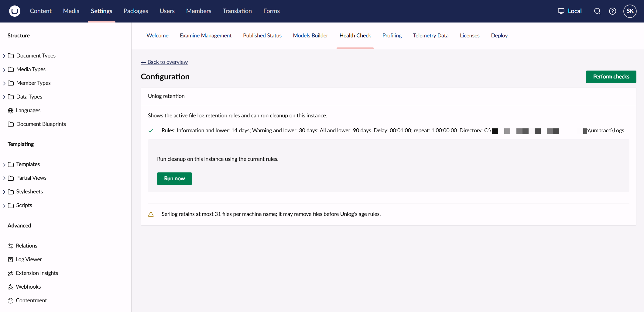Click the Webhooks icon
644x312 pixels.
tap(11, 287)
